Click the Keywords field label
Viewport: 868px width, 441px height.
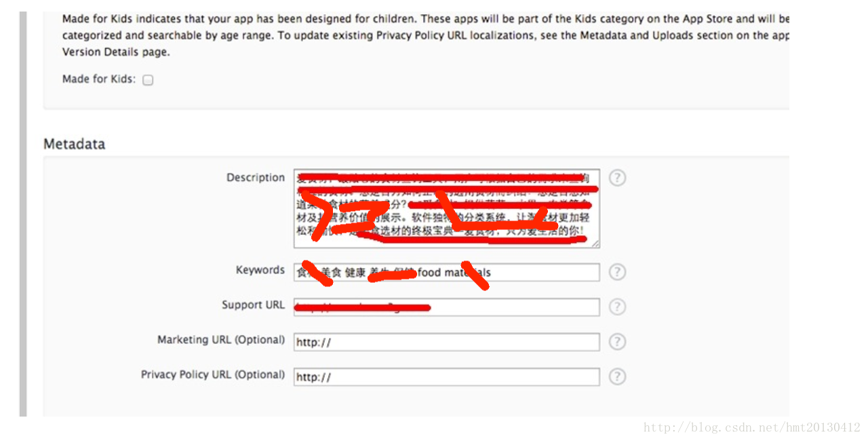(x=260, y=270)
